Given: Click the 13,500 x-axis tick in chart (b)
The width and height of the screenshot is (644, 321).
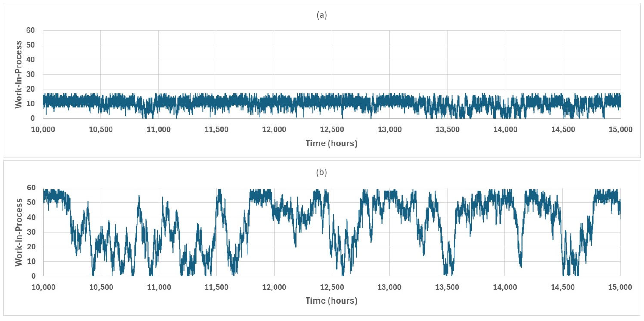Looking at the screenshot, I should click(x=447, y=287).
